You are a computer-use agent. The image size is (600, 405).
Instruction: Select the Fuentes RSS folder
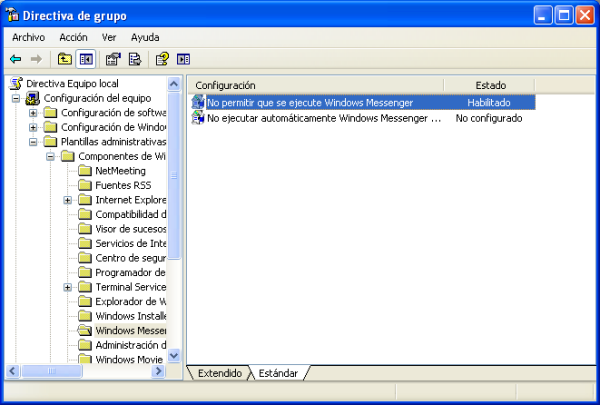click(x=123, y=185)
